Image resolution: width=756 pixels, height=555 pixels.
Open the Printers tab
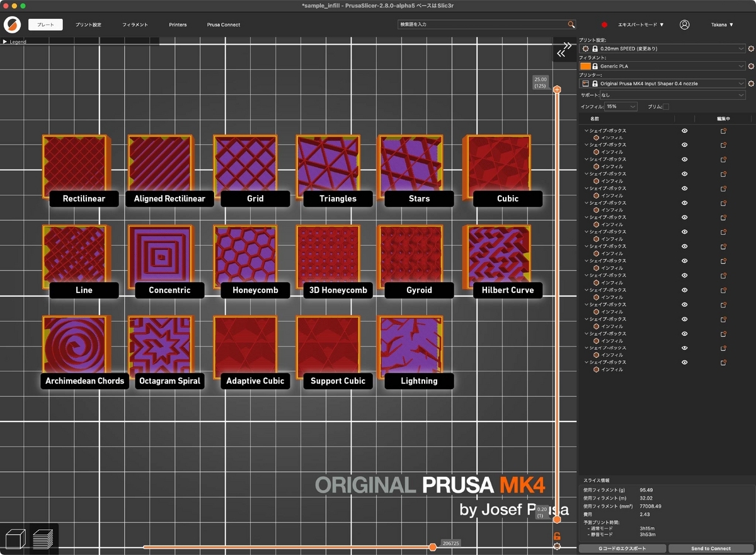coord(178,25)
